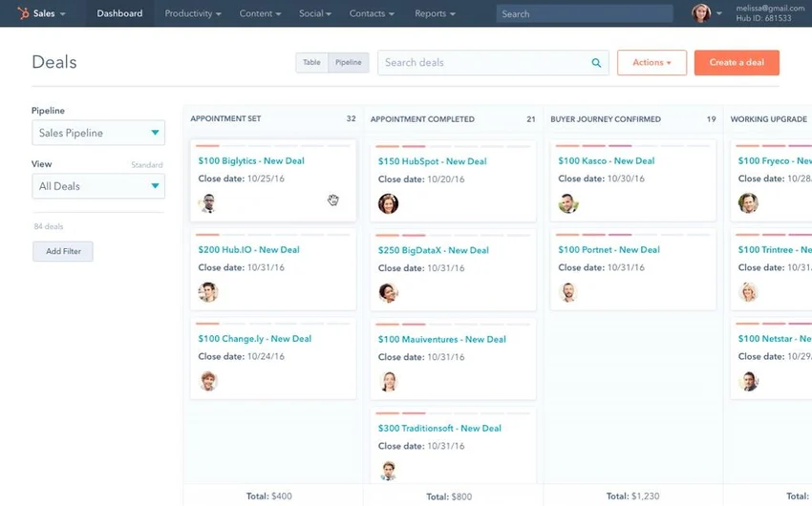Click owner avatar on Kasco deal card
Screen dimensions: 812x506
point(568,203)
